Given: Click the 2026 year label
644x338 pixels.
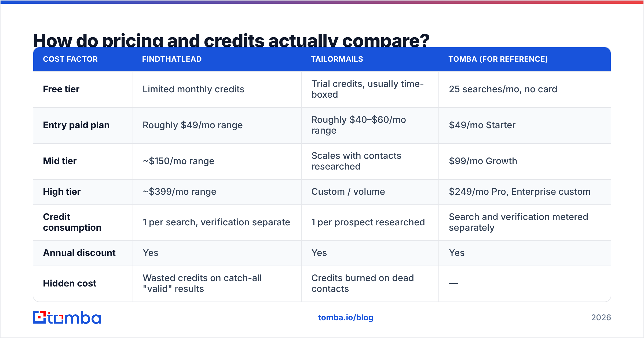Looking at the screenshot, I should [x=601, y=318].
